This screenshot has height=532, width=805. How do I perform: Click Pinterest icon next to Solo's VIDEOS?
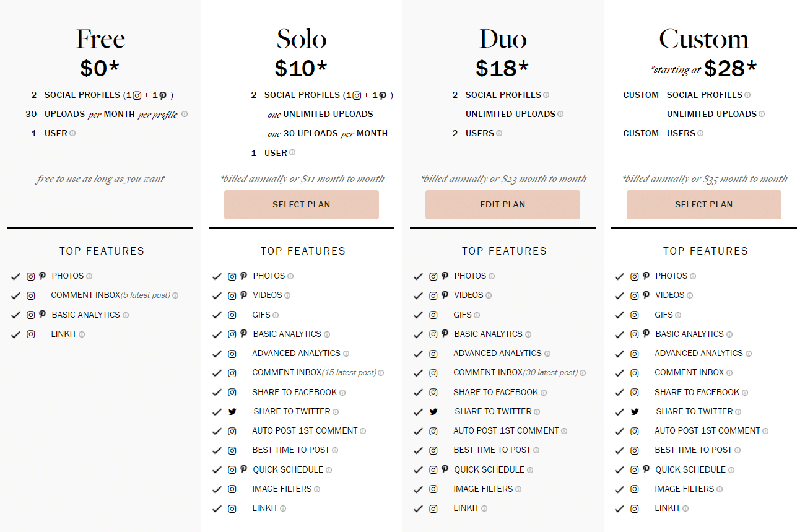(x=243, y=295)
